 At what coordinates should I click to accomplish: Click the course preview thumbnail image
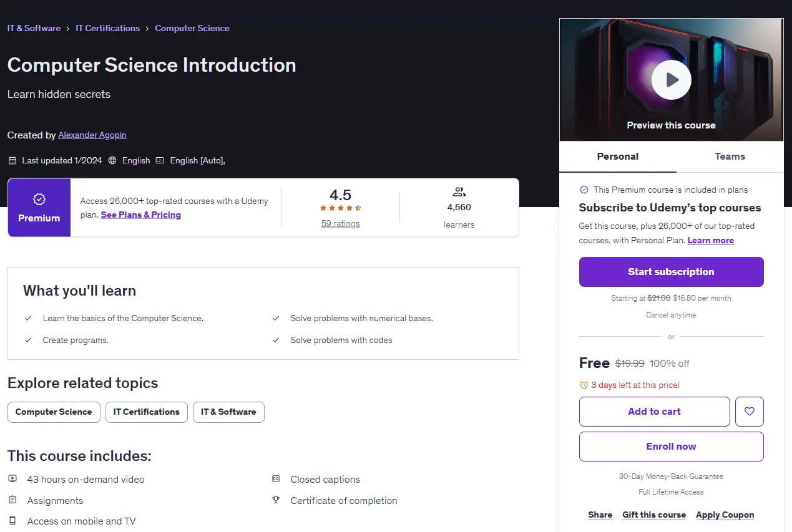(671, 80)
